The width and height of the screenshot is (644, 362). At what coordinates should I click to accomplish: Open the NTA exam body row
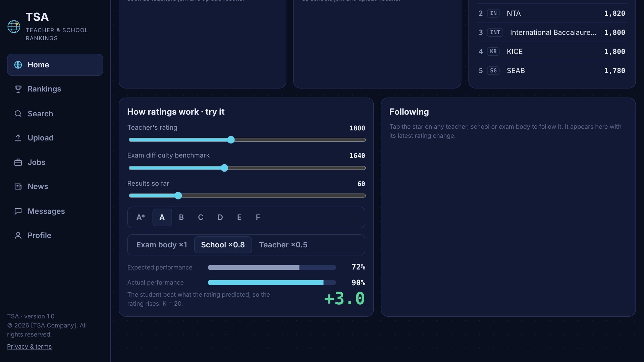coord(552,13)
